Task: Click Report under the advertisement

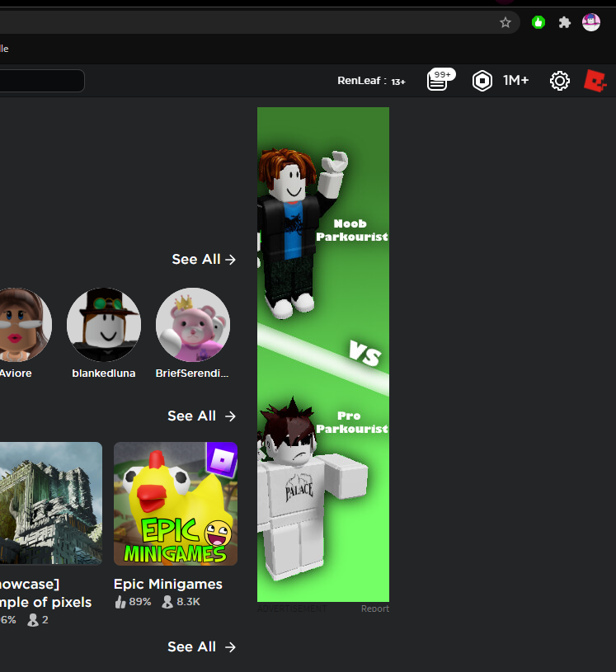Action: click(375, 609)
